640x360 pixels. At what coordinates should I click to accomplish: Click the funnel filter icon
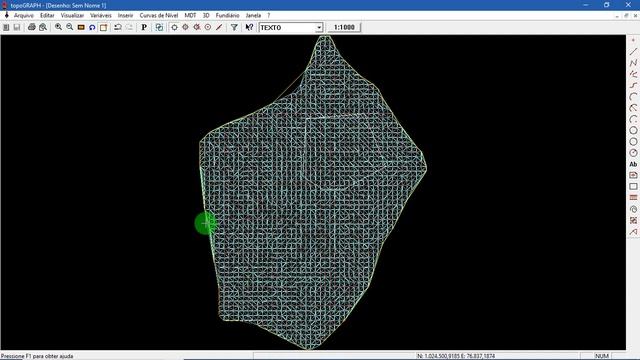pos(234,27)
